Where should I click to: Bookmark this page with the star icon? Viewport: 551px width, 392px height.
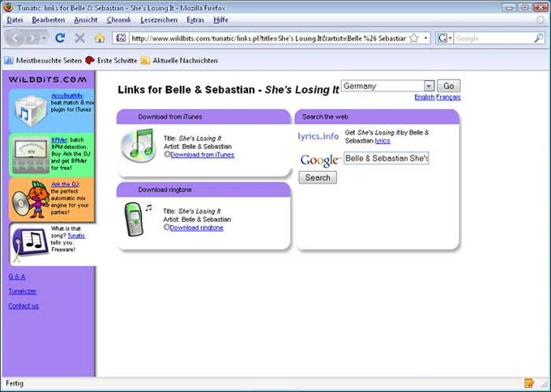pos(414,38)
